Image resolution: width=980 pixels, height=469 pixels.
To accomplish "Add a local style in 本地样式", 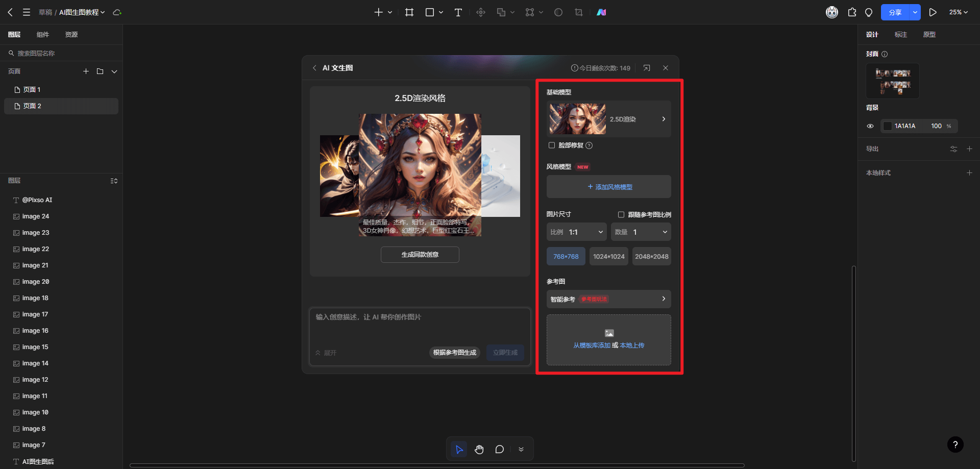I will [x=969, y=173].
